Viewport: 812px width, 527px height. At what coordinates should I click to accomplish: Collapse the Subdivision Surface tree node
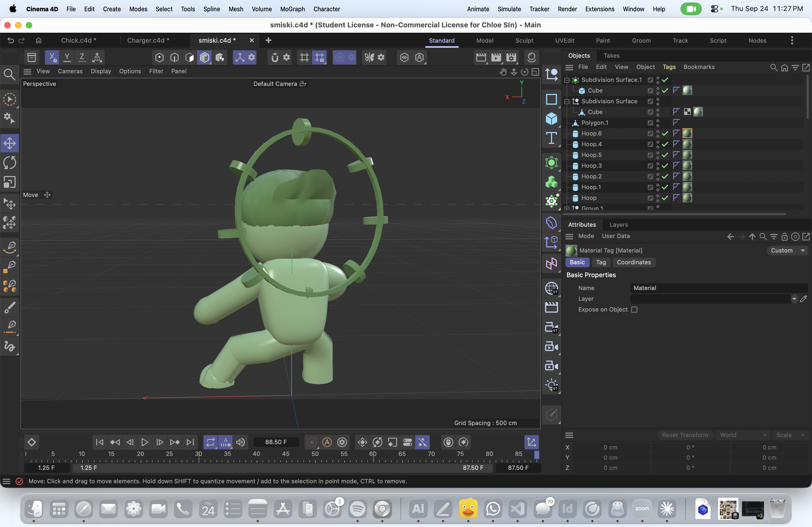click(x=567, y=101)
